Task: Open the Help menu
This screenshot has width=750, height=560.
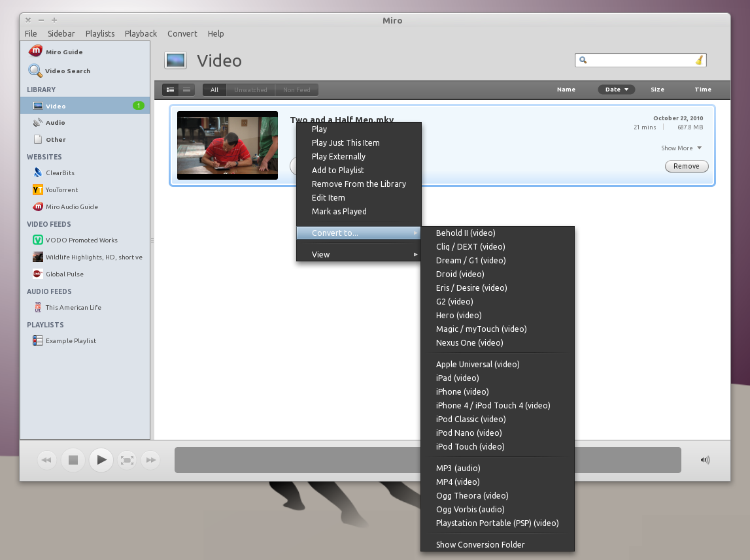Action: pyautogui.click(x=216, y=33)
